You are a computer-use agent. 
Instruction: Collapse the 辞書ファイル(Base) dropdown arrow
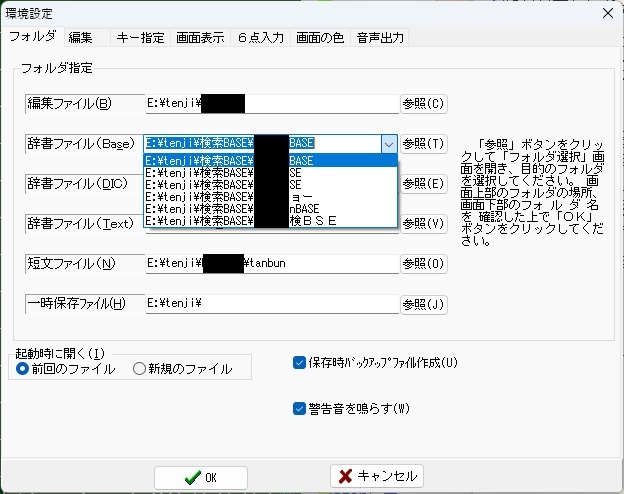[388, 144]
